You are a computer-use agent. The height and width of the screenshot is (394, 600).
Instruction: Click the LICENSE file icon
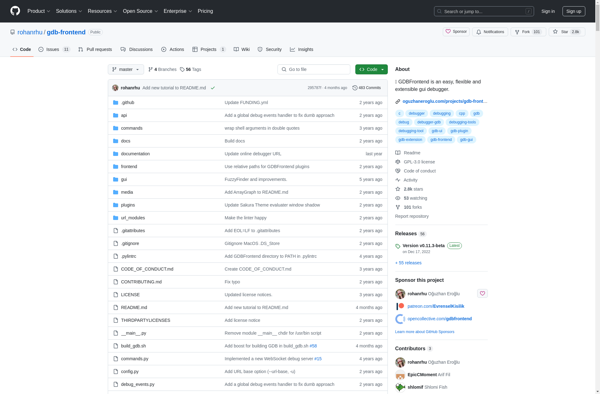tap(116, 295)
